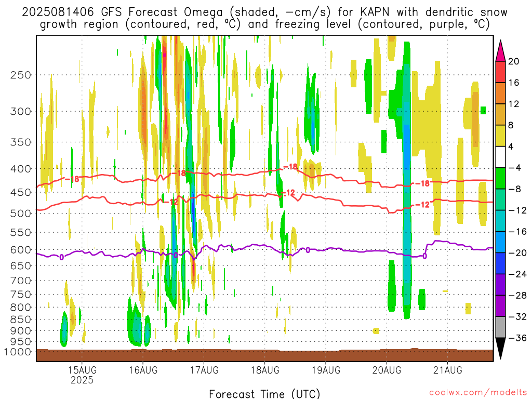Click the '19AUG' time axis label

click(326, 370)
